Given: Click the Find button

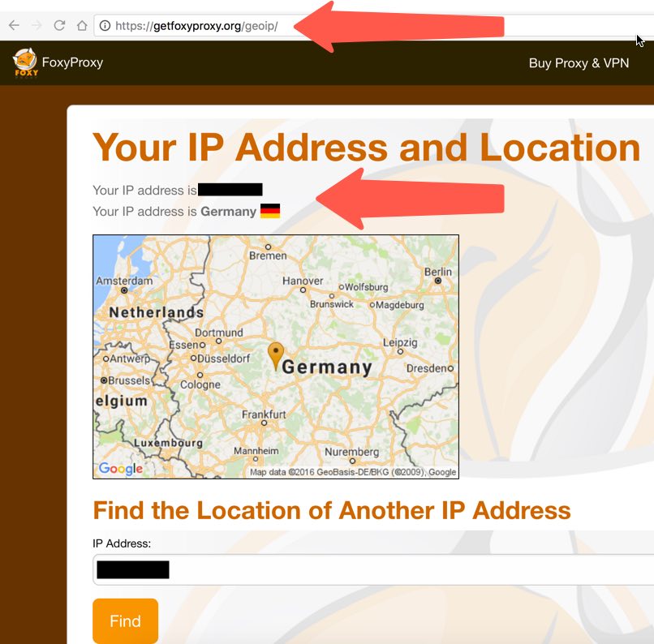Looking at the screenshot, I should click(x=125, y=621).
